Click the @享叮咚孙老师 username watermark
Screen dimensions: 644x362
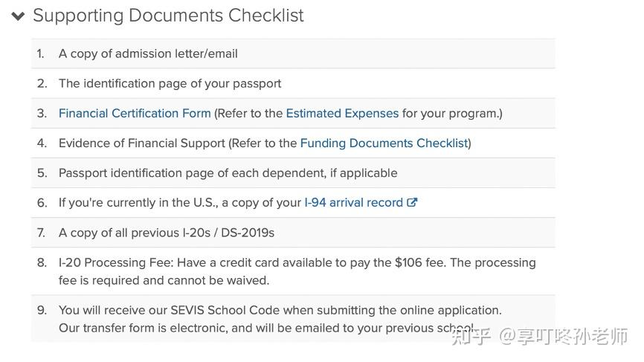563,336
